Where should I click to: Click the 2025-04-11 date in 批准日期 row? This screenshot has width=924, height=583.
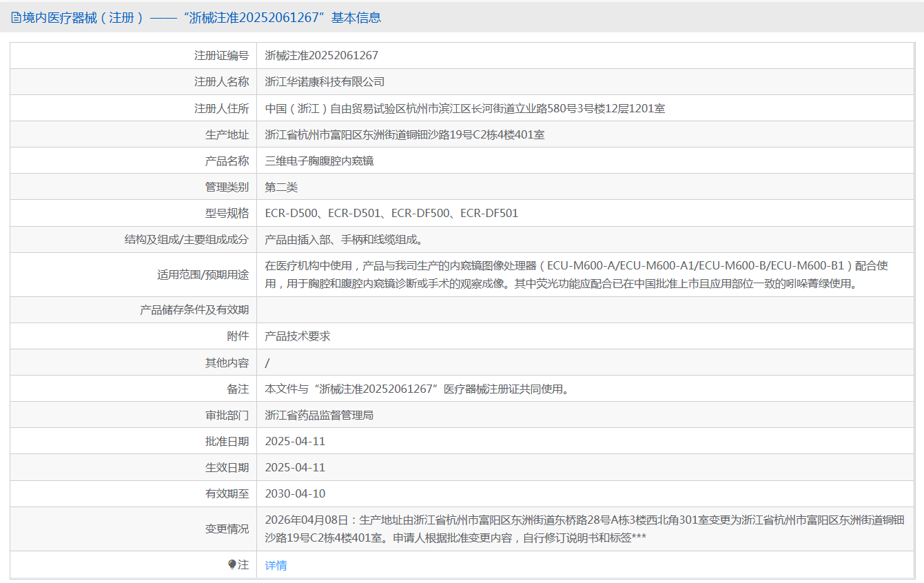(295, 441)
